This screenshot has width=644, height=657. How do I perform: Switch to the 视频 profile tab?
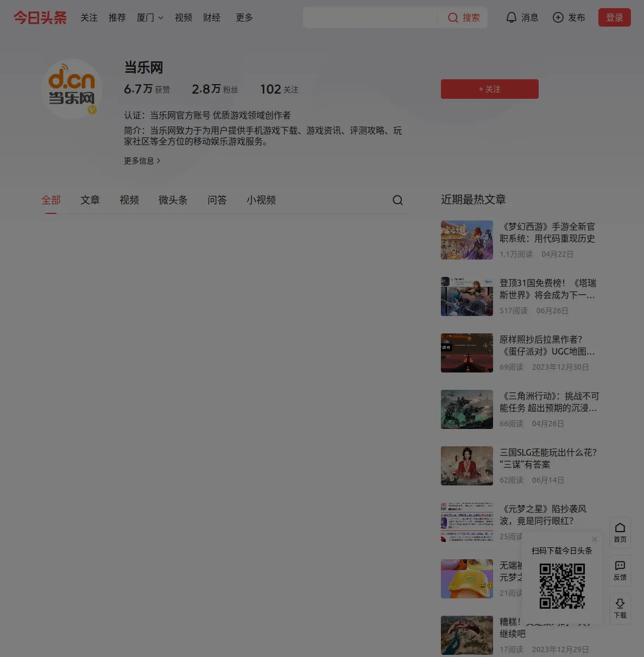(129, 200)
